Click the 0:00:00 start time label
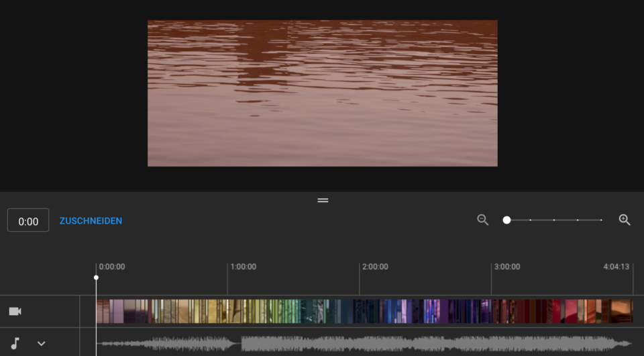This screenshot has height=356, width=644. 111,267
